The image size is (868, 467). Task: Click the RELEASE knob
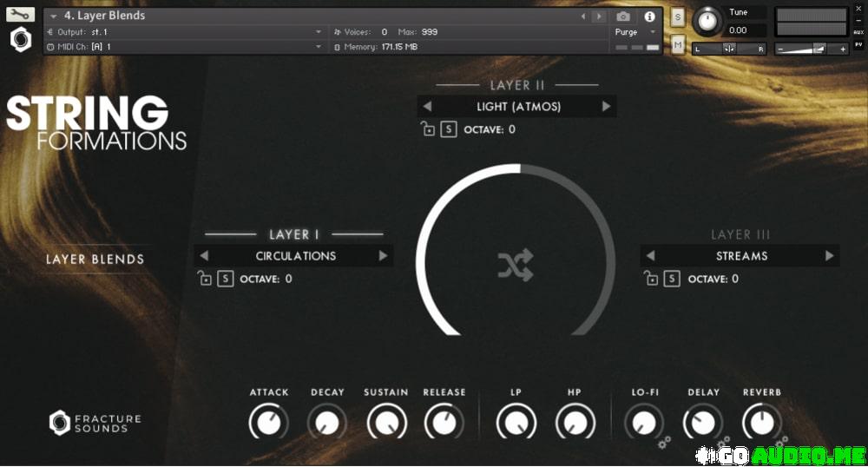(444, 423)
